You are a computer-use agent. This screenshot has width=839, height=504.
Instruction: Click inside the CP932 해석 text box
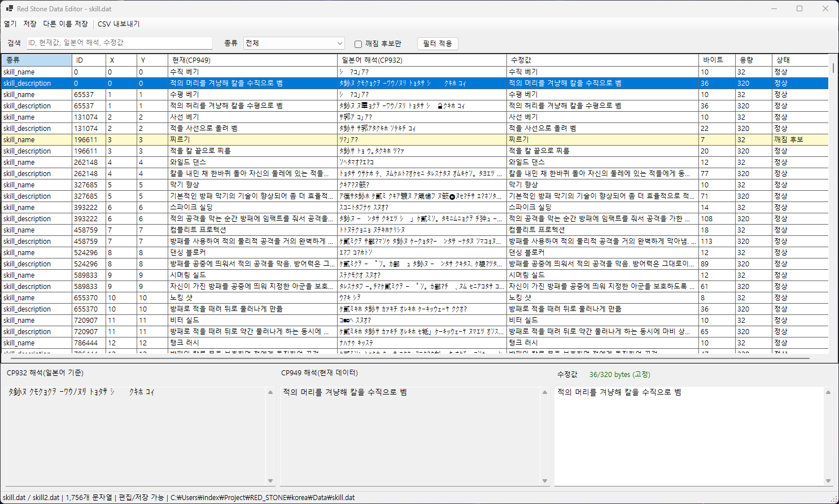point(136,436)
